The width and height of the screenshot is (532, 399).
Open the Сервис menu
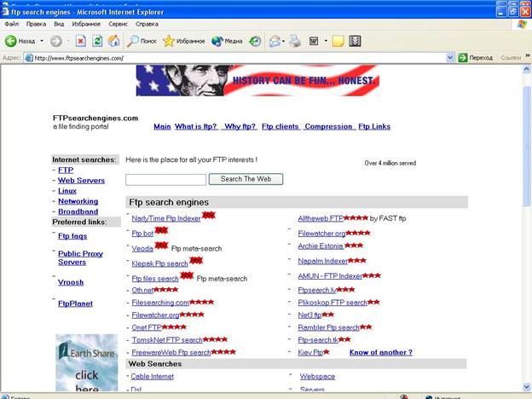tap(109, 24)
